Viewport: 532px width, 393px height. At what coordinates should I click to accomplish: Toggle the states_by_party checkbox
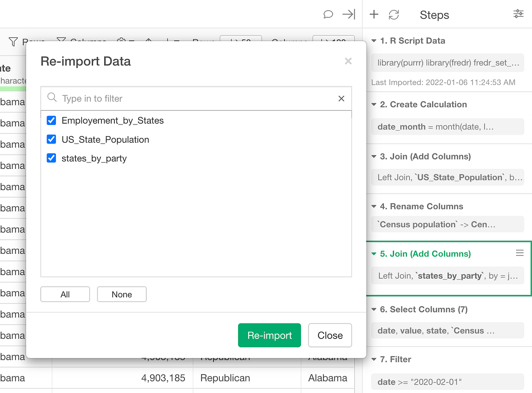pyautogui.click(x=51, y=158)
